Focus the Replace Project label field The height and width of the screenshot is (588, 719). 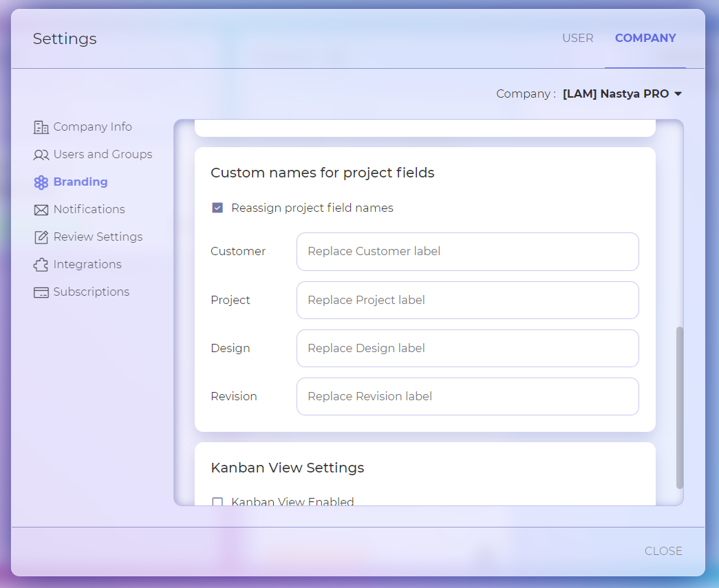pyautogui.click(x=467, y=300)
